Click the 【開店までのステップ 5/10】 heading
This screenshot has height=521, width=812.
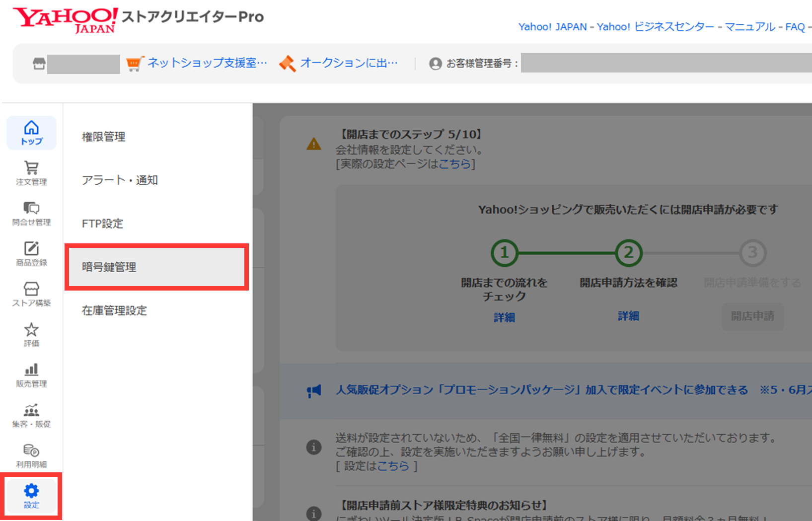(409, 134)
